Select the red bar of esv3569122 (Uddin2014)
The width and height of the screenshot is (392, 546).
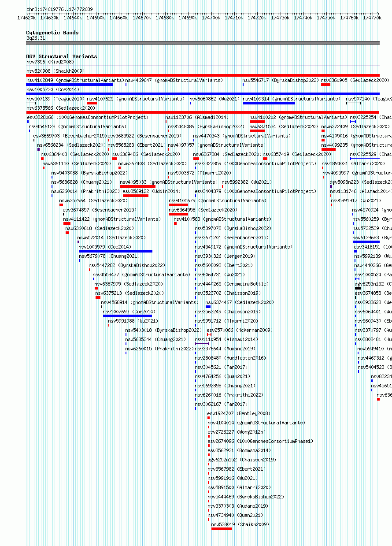(x=136, y=196)
